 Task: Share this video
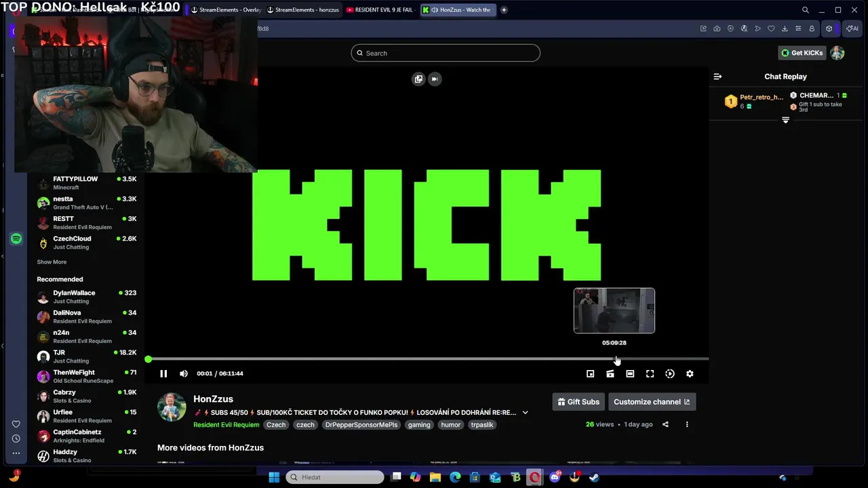pyautogui.click(x=665, y=424)
